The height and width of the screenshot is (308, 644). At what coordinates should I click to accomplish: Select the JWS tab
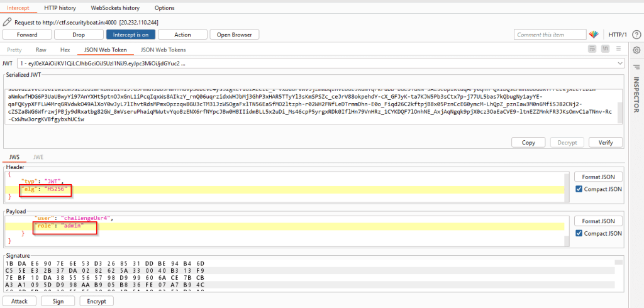(x=14, y=157)
